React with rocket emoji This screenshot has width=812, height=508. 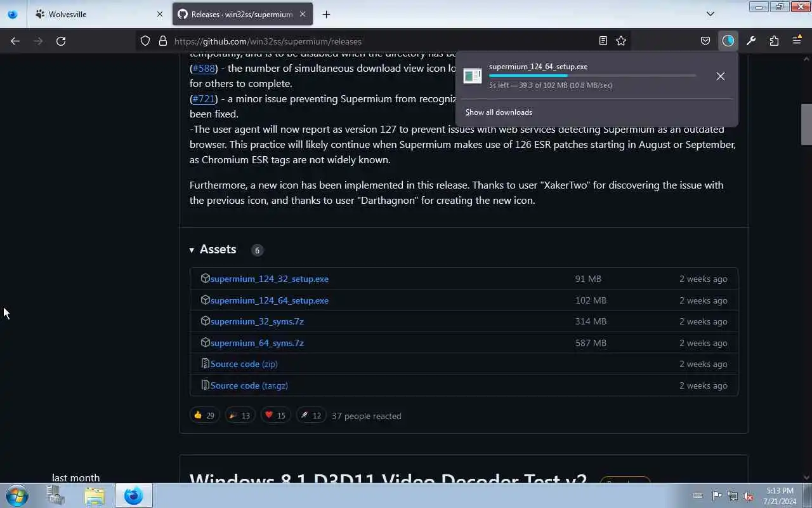click(x=311, y=415)
